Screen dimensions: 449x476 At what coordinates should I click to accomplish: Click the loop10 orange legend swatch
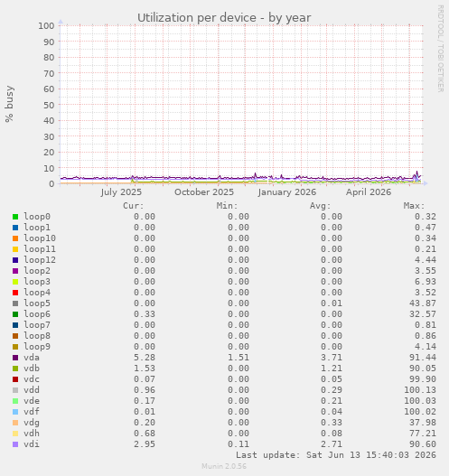pos(15,238)
